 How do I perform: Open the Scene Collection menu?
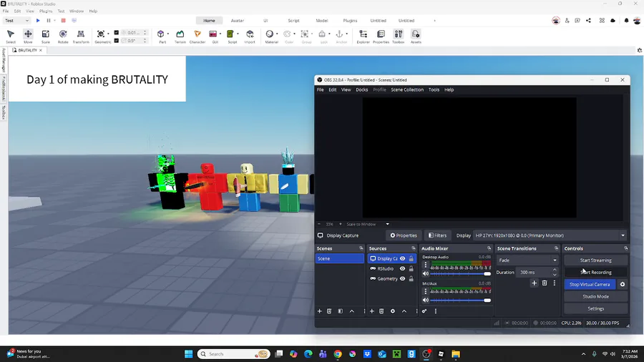tap(407, 89)
